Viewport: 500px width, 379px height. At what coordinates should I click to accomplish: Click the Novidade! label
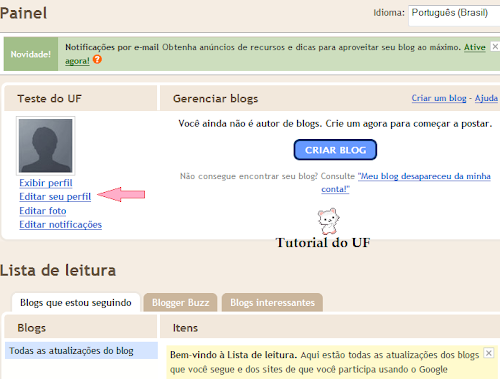[x=31, y=54]
